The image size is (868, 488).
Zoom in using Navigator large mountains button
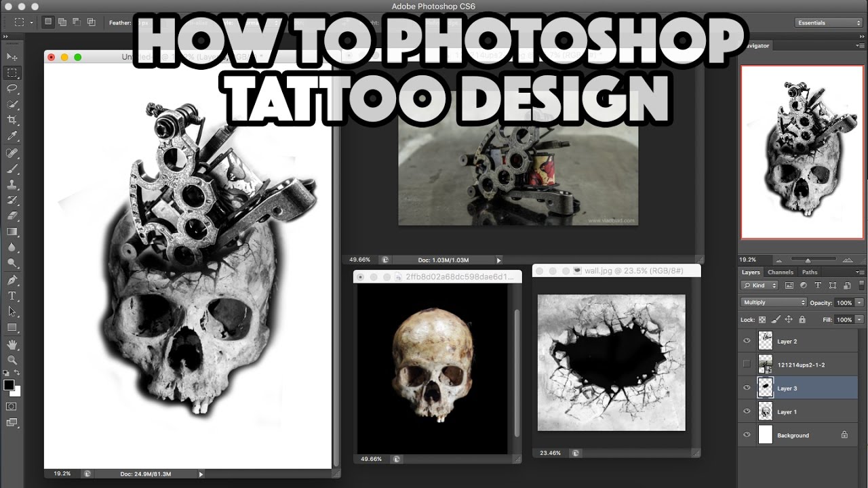846,260
